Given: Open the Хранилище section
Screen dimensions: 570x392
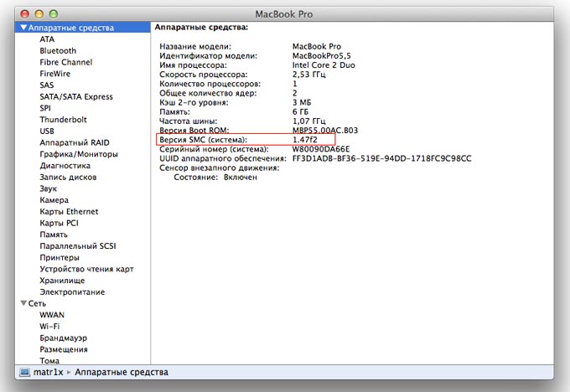Looking at the screenshot, I should click(62, 281).
